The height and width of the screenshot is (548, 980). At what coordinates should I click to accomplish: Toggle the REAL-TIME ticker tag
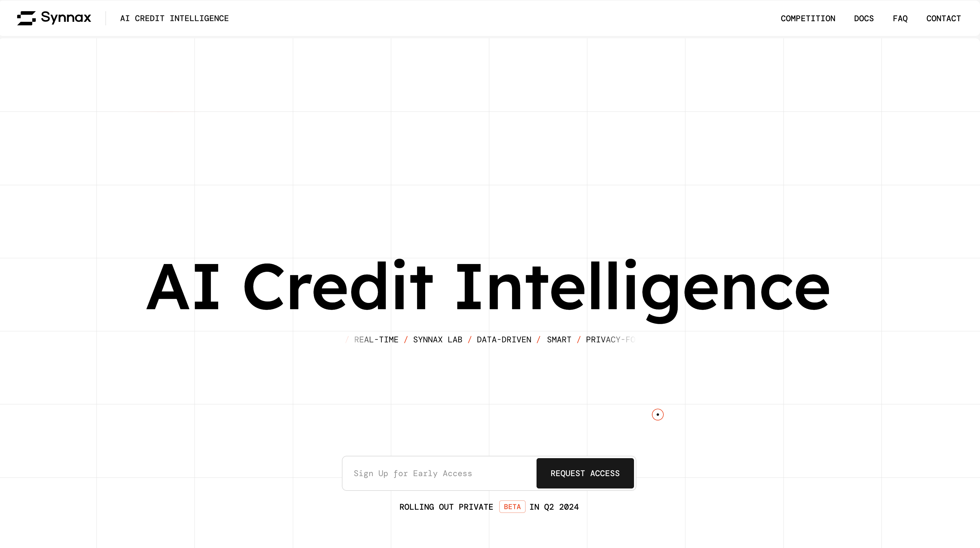pos(376,339)
